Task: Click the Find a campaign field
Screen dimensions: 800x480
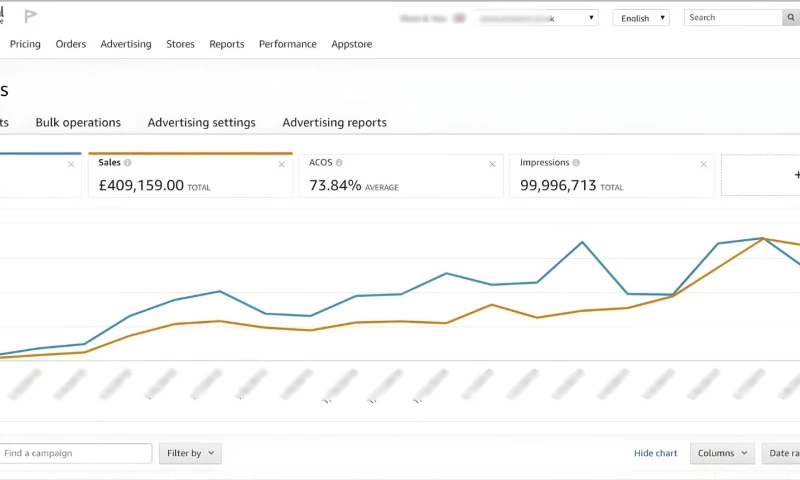Action: click(75, 453)
